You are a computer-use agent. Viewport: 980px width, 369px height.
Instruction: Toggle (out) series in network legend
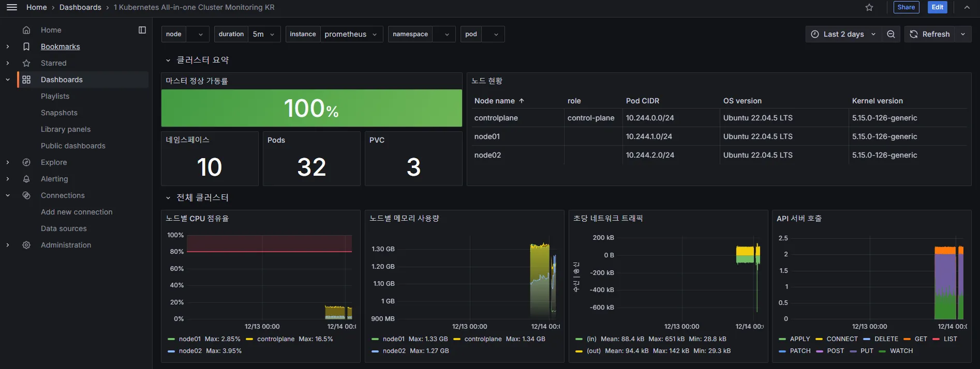[x=593, y=351]
